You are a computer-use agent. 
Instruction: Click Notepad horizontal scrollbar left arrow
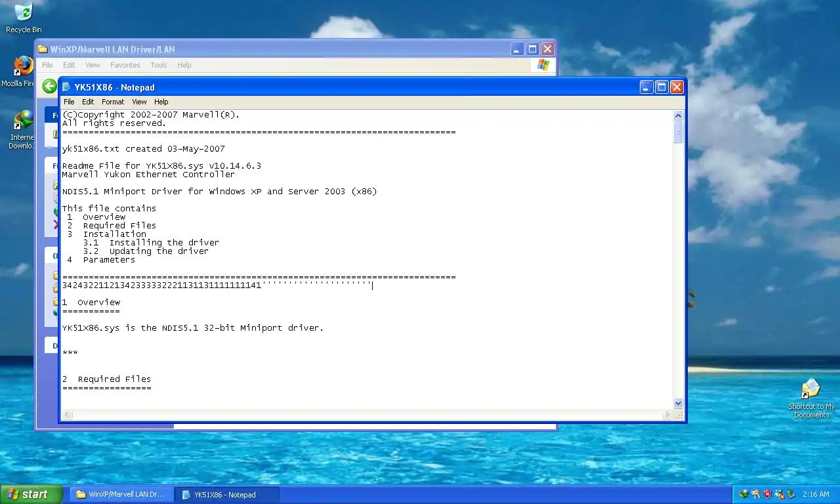[67, 415]
